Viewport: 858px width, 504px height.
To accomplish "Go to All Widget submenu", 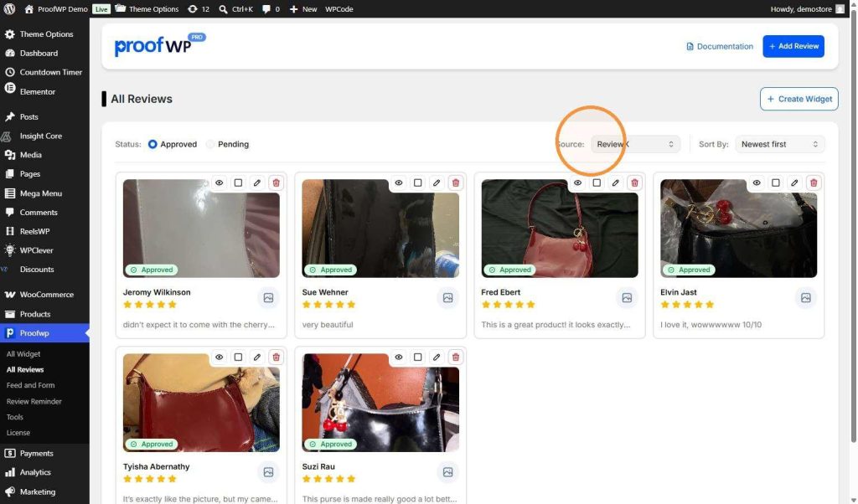I will [x=23, y=353].
